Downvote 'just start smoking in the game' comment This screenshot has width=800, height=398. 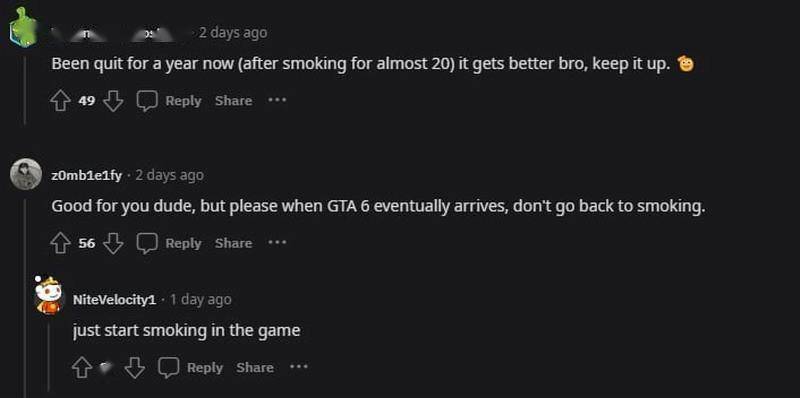135,367
